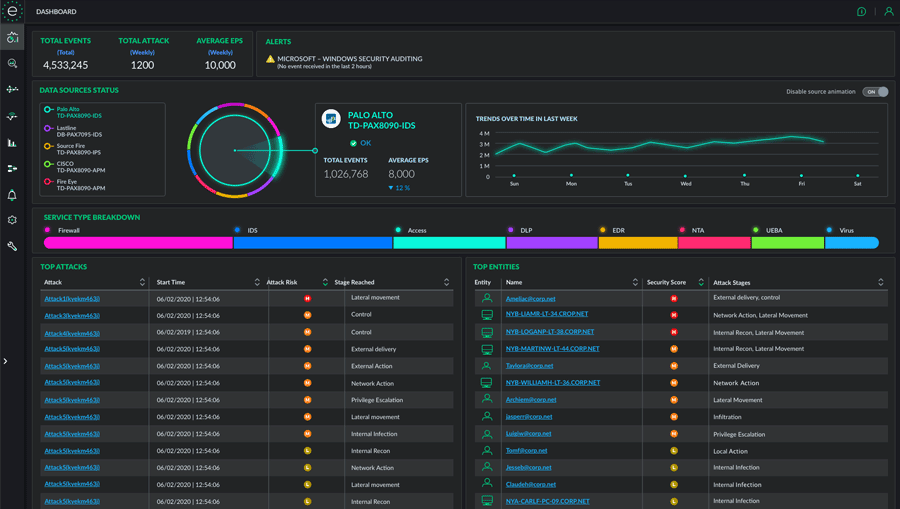Click the wrench tools icon in the sidebar

pos(12,246)
